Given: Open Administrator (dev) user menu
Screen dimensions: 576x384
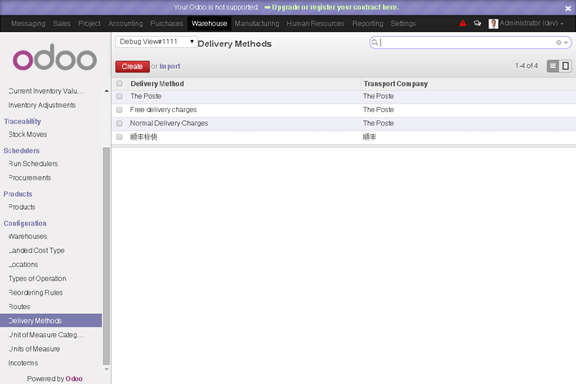Looking at the screenshot, I should click(x=531, y=23).
